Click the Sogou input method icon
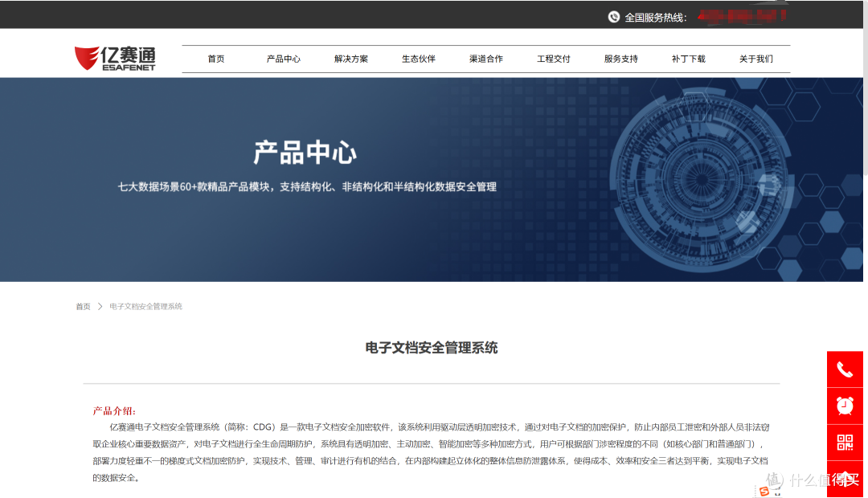Viewport: 868px width, 498px height. [x=764, y=492]
